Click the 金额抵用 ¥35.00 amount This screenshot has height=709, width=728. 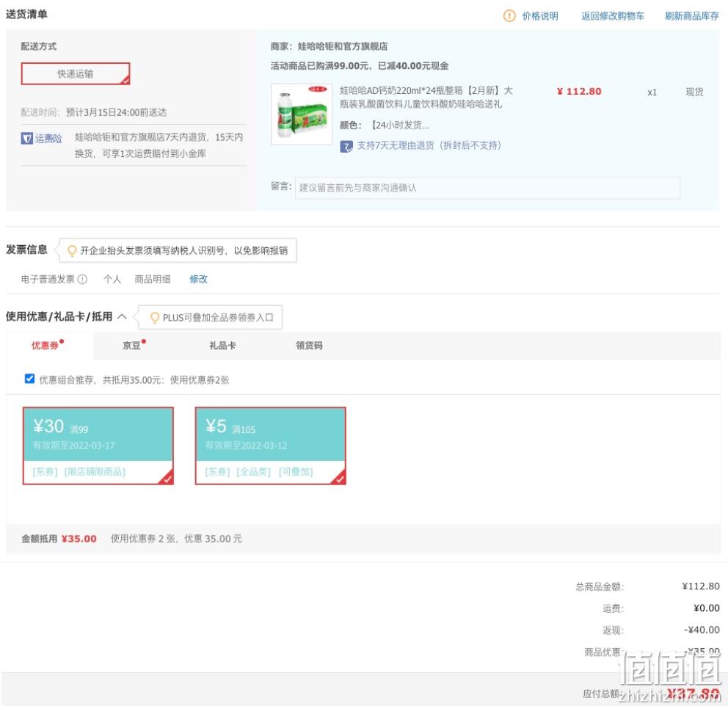[79, 539]
